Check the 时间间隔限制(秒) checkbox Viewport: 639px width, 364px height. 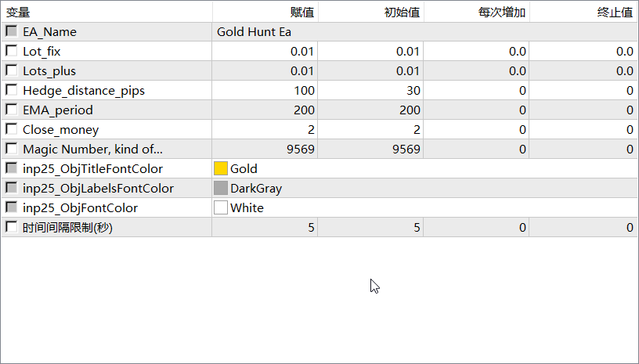coord(11,227)
